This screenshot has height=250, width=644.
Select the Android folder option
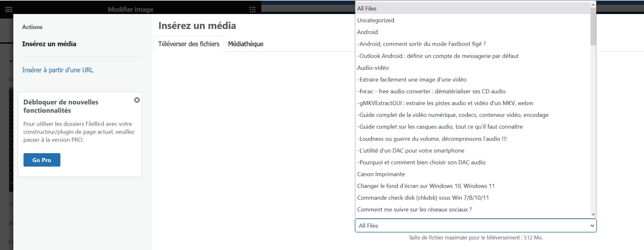point(367,32)
